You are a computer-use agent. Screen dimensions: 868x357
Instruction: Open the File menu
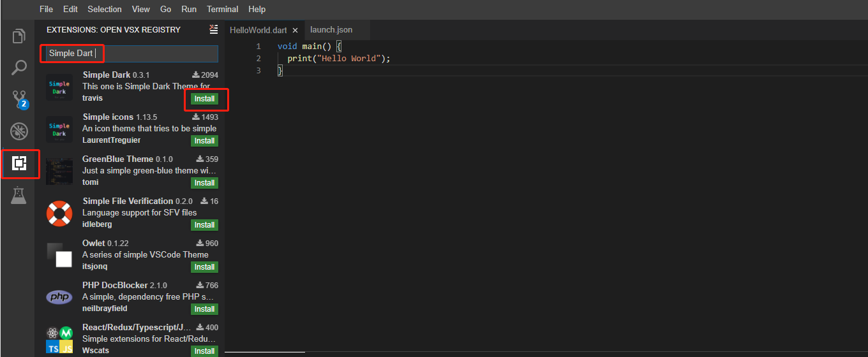(x=46, y=9)
